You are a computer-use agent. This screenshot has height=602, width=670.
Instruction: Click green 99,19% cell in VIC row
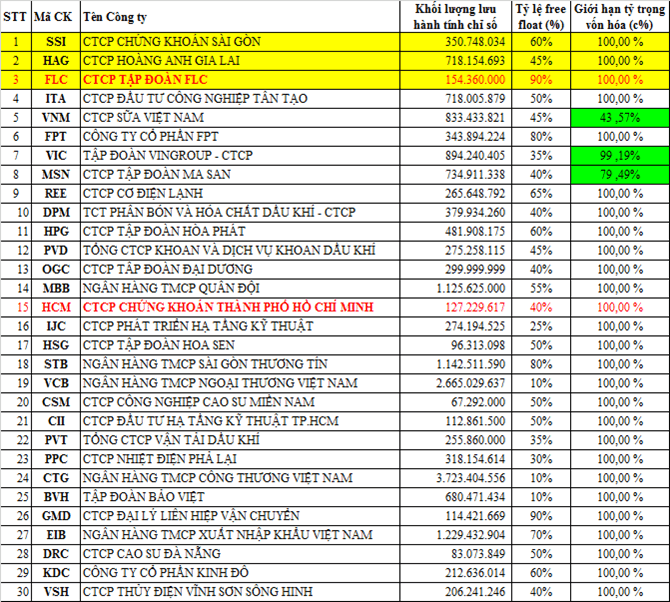pos(620,156)
